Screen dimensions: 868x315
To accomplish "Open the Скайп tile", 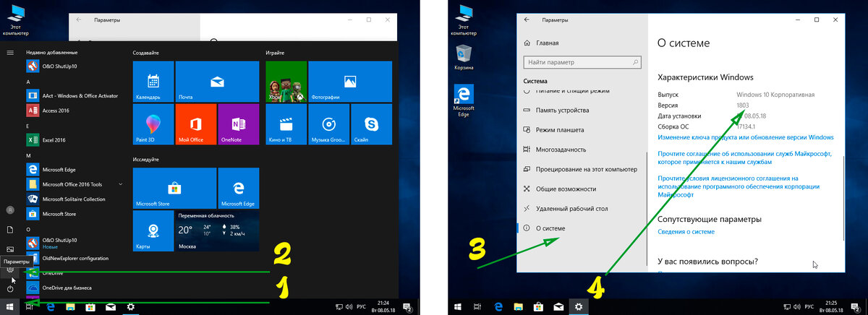I will point(371,124).
